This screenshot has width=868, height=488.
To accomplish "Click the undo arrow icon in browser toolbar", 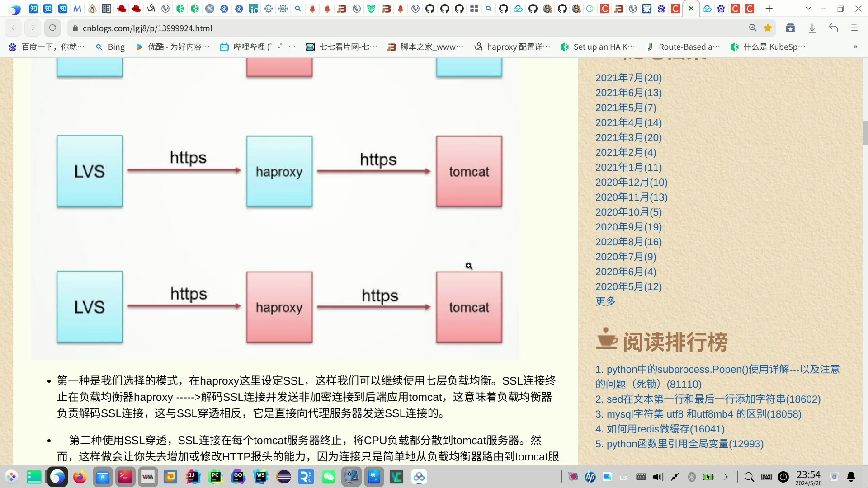I will click(x=834, y=28).
